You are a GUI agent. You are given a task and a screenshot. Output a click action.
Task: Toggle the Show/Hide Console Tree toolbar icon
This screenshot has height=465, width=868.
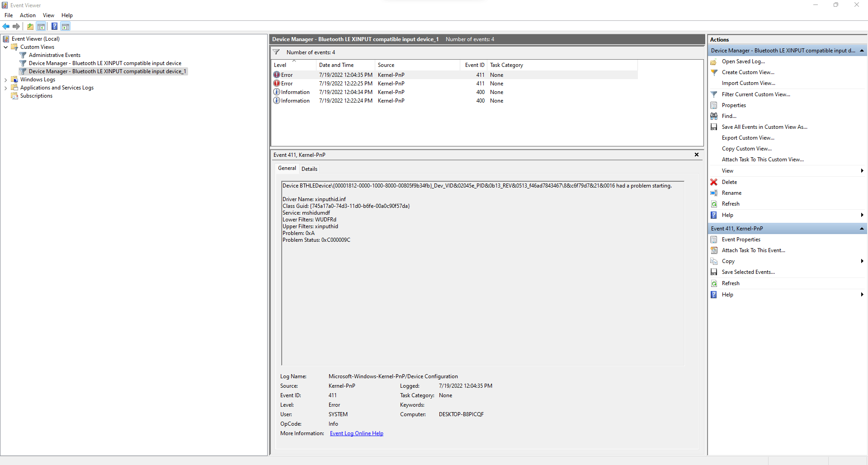tap(41, 26)
